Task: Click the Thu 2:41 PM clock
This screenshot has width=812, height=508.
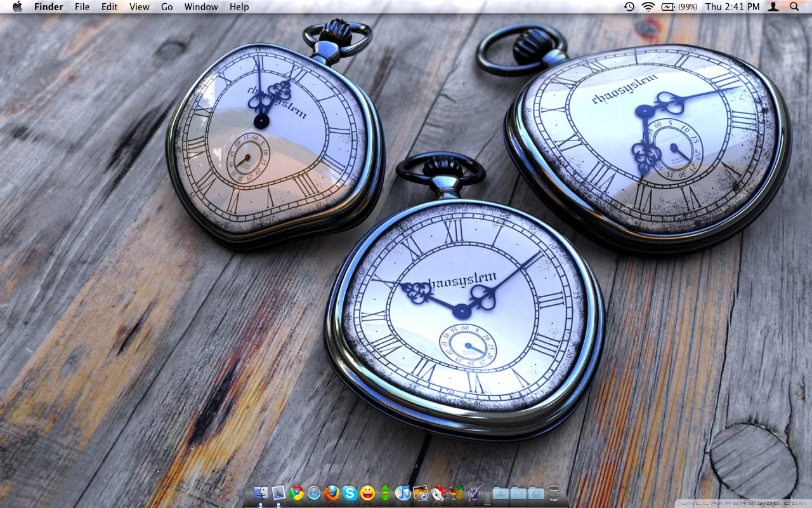Action: point(732,7)
